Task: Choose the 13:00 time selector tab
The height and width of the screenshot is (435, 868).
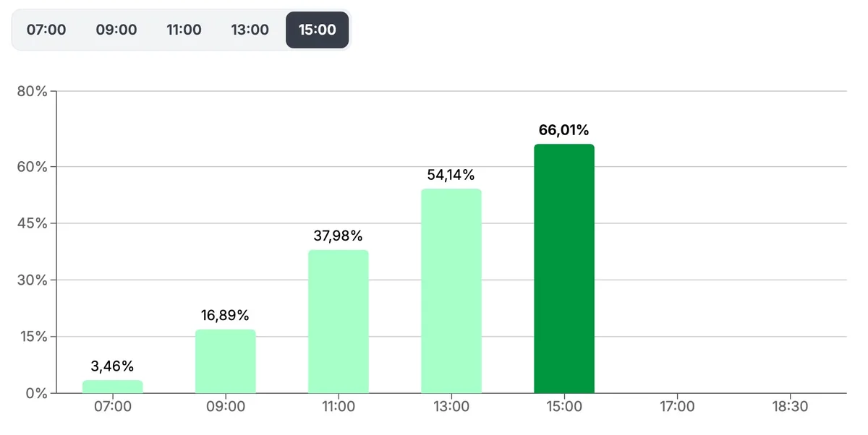Action: pos(250,30)
